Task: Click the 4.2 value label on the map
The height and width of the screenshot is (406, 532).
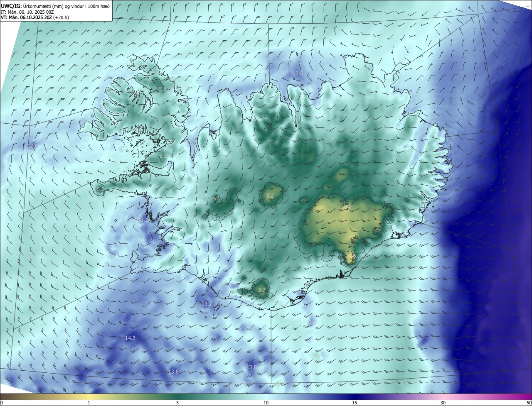Action: click(x=216, y=198)
